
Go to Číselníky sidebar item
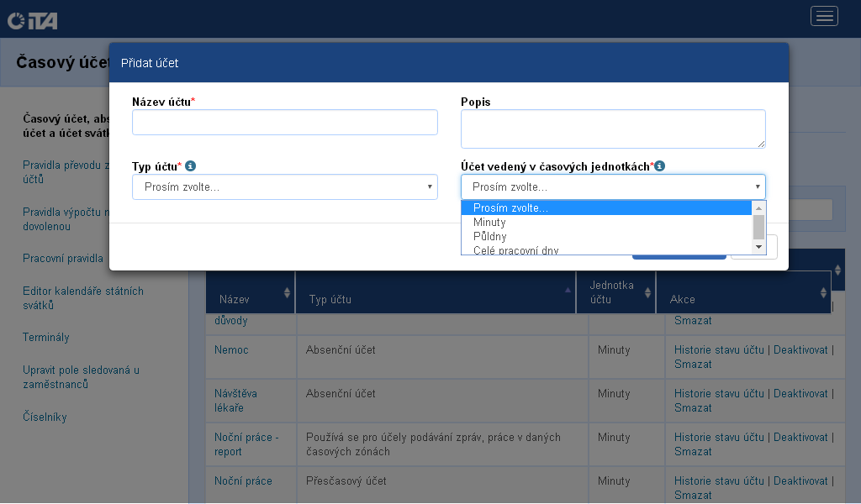[x=45, y=417]
